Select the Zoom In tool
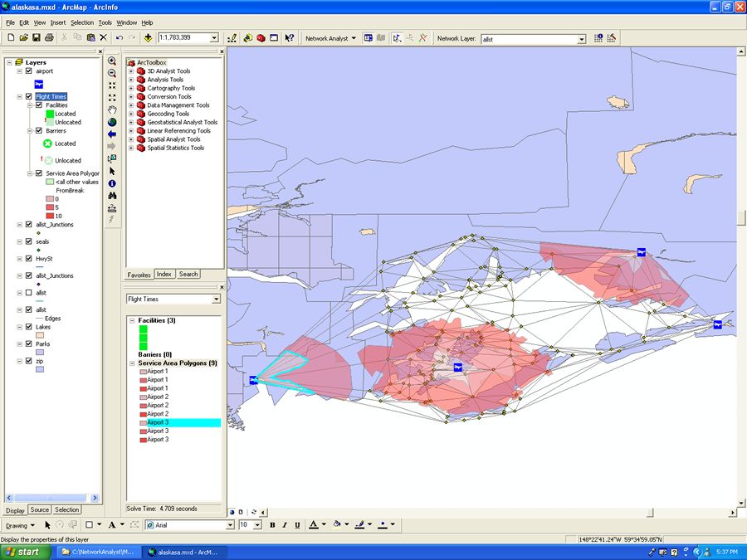The image size is (747, 560). [112, 61]
